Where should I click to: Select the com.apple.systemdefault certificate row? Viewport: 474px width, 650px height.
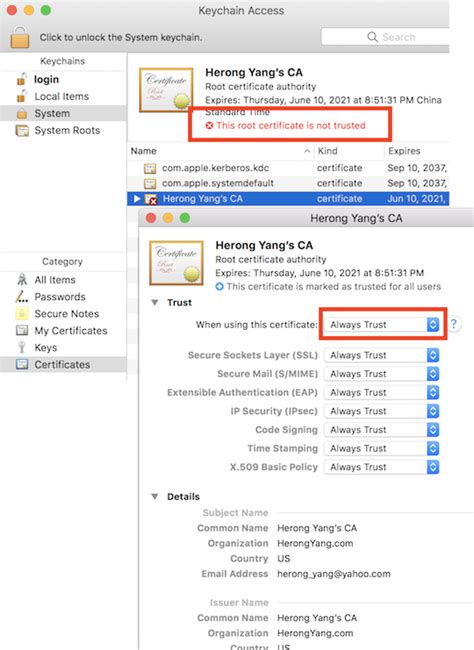[x=288, y=183]
